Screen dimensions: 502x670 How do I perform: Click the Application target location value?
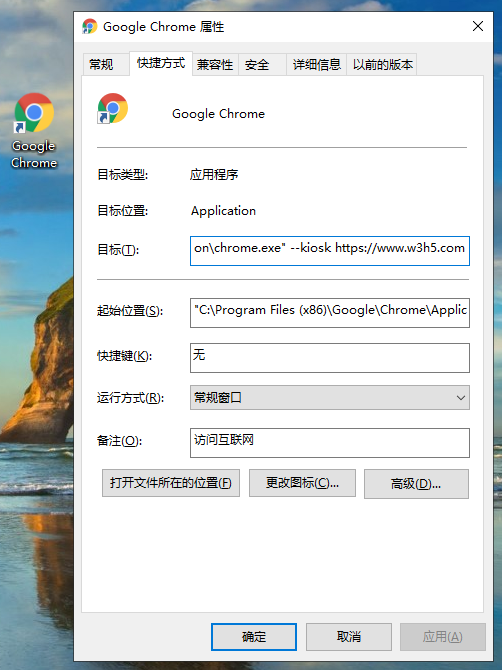coord(223,211)
